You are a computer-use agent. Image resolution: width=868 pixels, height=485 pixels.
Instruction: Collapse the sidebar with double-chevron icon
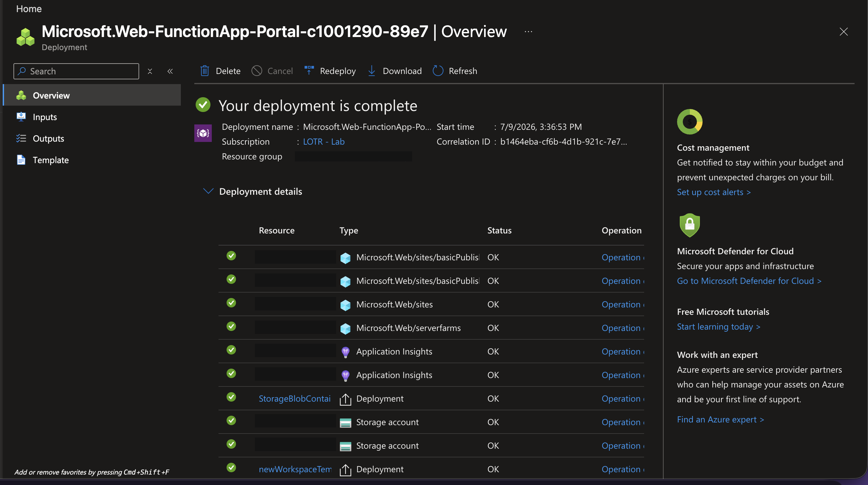(170, 71)
